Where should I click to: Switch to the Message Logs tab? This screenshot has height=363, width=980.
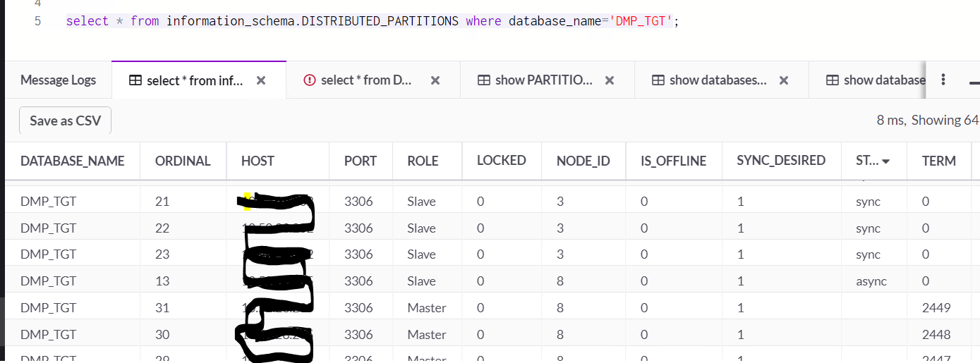[58, 80]
